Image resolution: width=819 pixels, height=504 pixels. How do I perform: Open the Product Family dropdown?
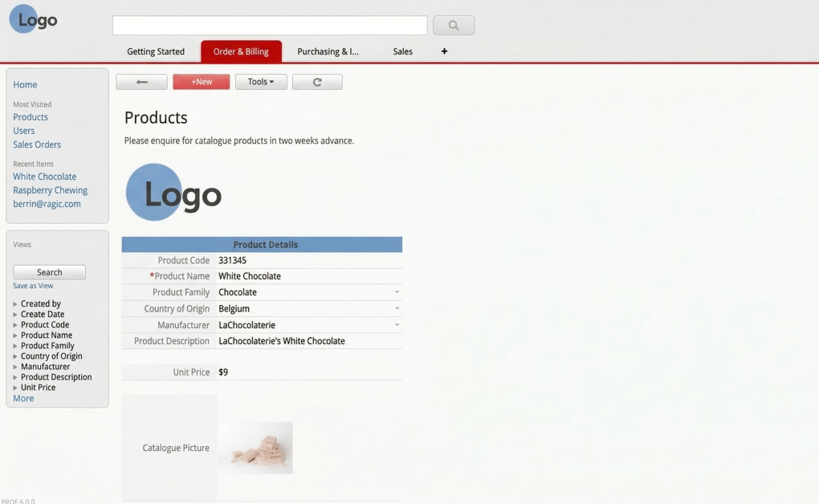tap(396, 291)
